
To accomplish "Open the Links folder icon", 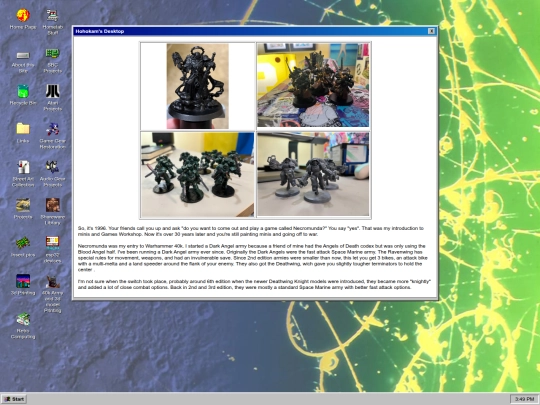I will (x=23, y=133).
